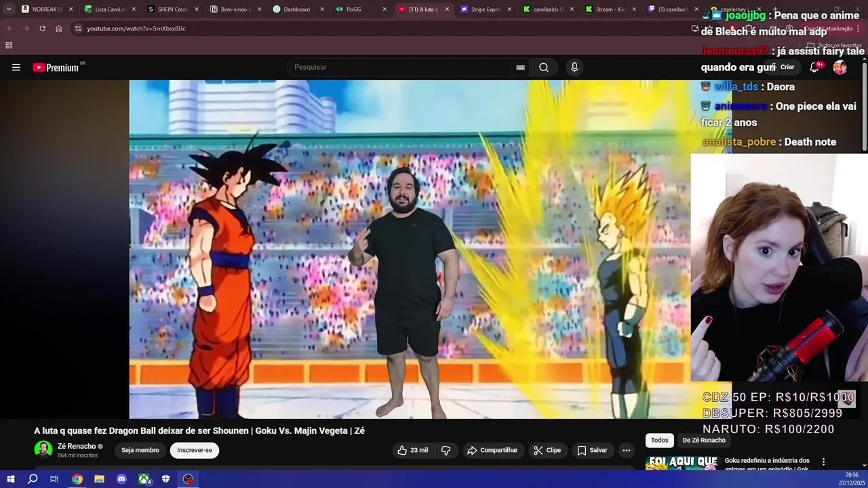Switch to the Bem-vindo Notion tab
Image resolution: width=868 pixels, height=488 pixels.
[235, 9]
